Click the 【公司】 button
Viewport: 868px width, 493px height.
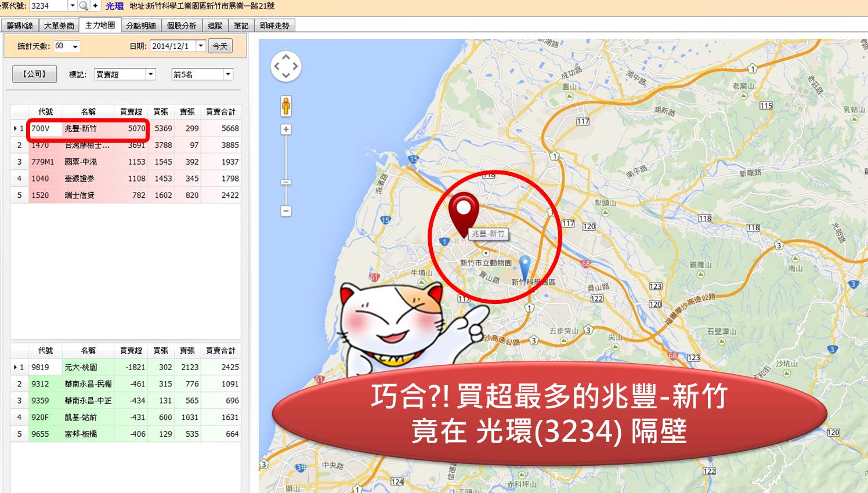[35, 74]
